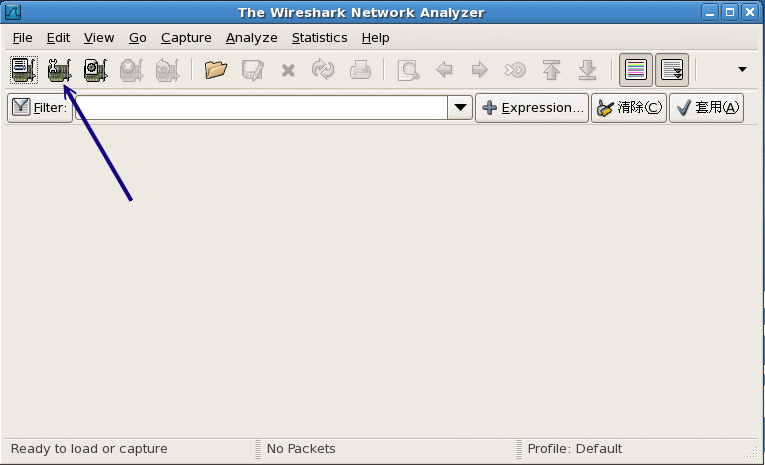The width and height of the screenshot is (765, 465).
Task: Click the Expression... button
Action: click(532, 108)
